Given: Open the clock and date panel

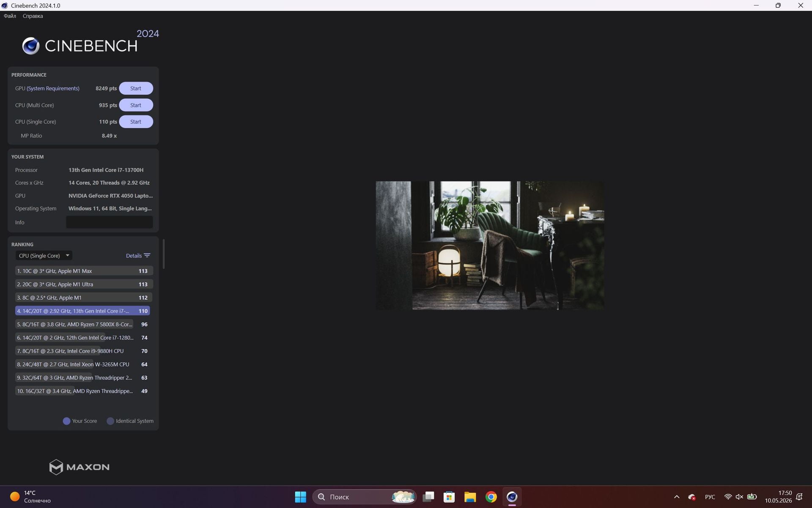Looking at the screenshot, I should point(778,497).
